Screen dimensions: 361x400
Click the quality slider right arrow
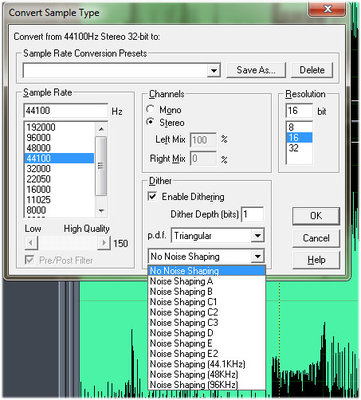coord(104,243)
